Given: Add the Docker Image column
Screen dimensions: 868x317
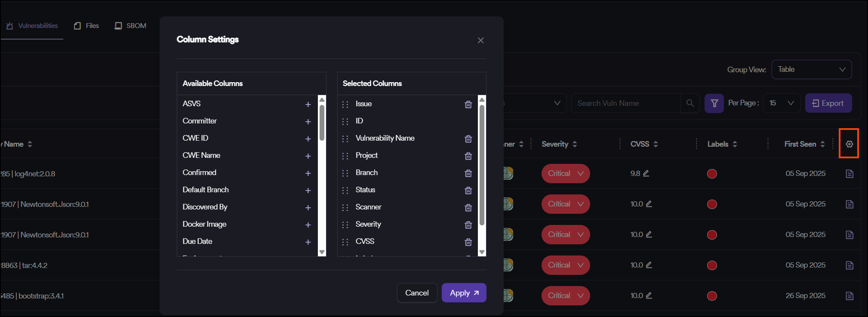Looking at the screenshot, I should 308,225.
